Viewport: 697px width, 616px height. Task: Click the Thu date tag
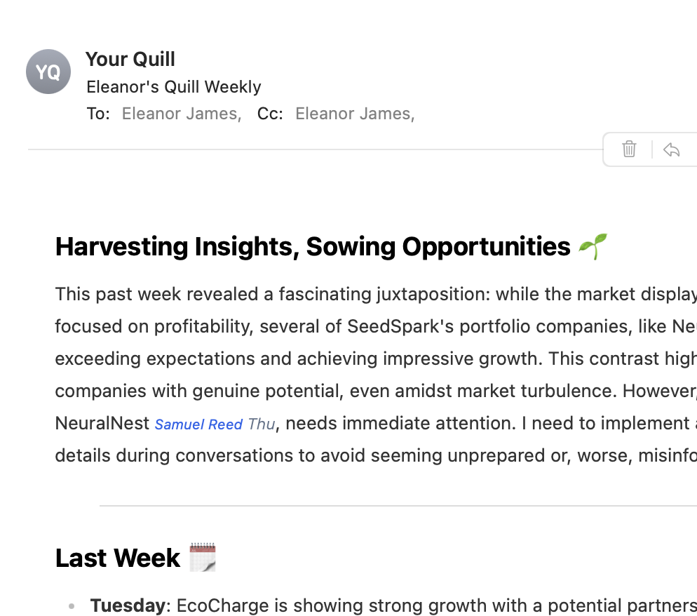262,424
